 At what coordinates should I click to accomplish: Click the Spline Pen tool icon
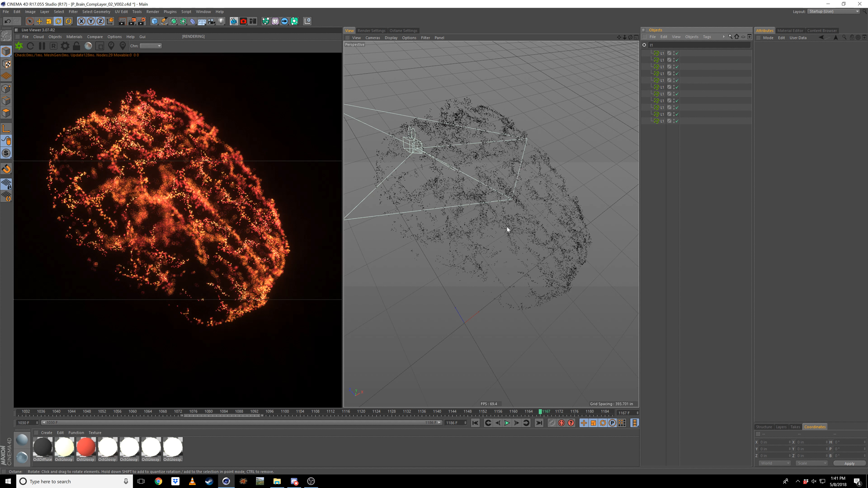click(164, 21)
